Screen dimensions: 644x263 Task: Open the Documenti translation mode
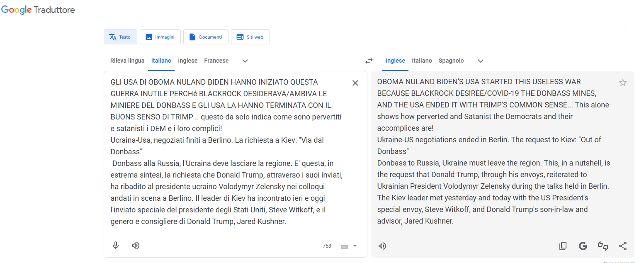(206, 37)
